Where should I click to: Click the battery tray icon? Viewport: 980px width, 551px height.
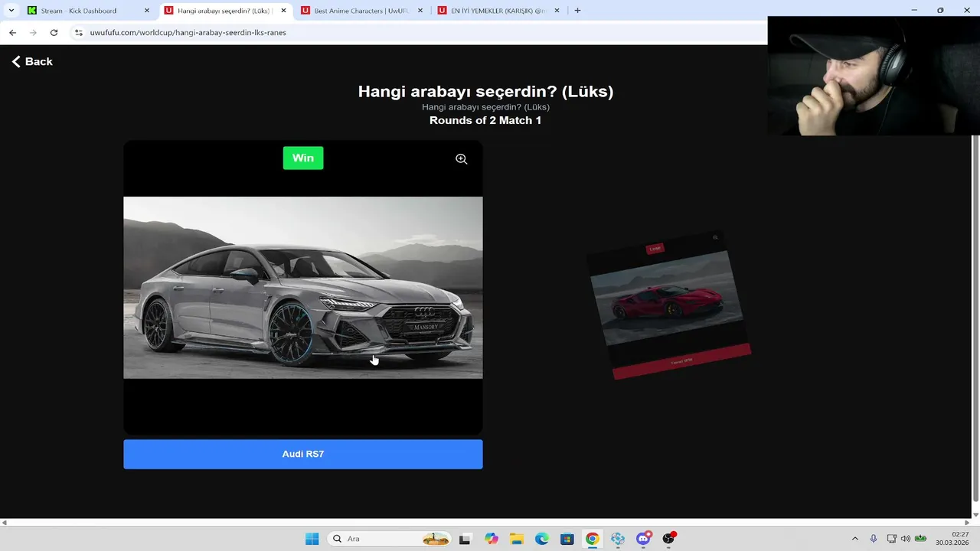(x=920, y=539)
